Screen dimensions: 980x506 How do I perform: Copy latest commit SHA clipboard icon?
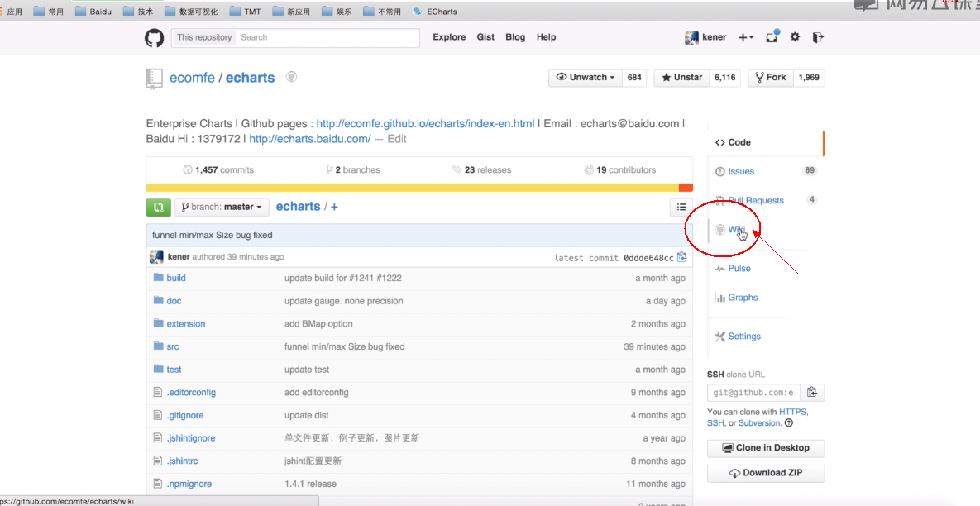(682, 257)
